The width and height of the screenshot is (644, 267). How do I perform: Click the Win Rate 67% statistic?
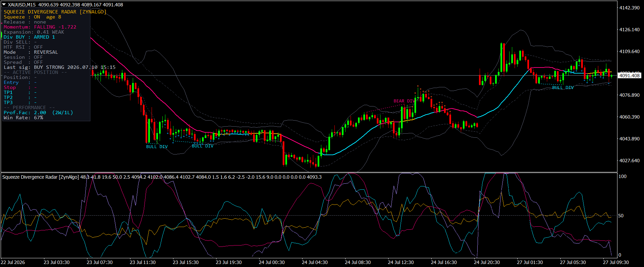click(x=23, y=118)
